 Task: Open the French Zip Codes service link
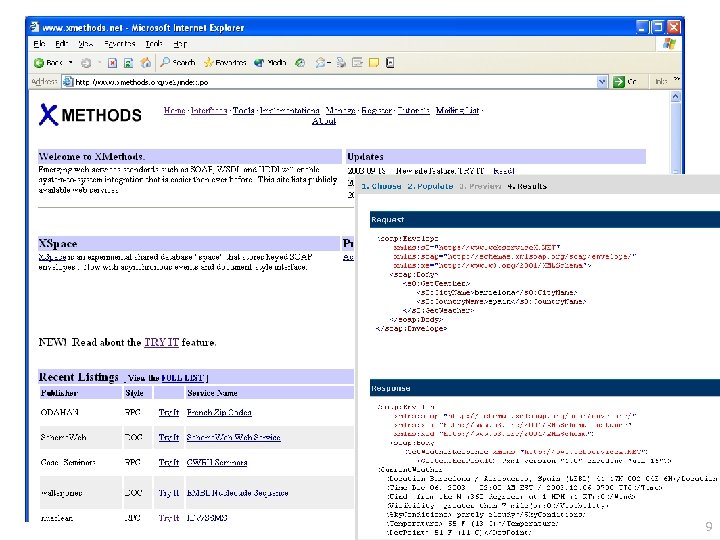point(219,412)
